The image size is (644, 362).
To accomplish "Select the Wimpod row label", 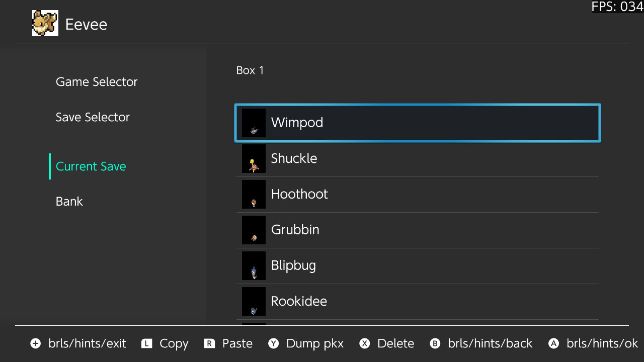I will 297,123.
